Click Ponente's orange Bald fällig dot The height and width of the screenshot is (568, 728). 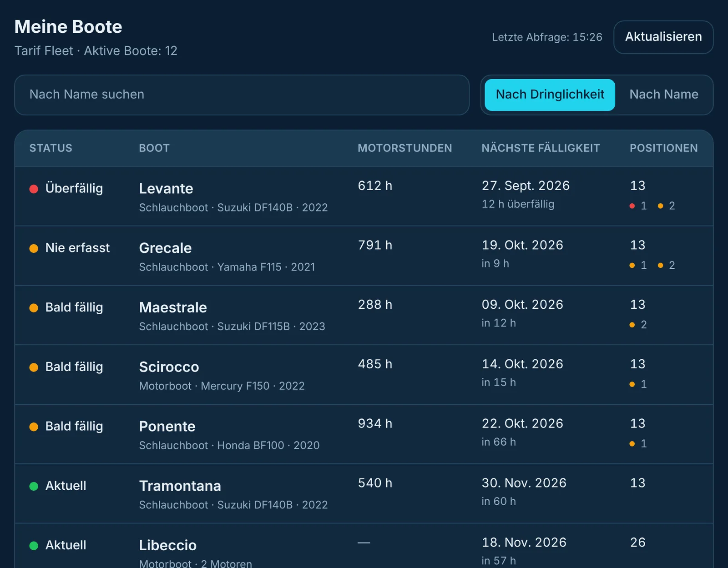point(34,427)
